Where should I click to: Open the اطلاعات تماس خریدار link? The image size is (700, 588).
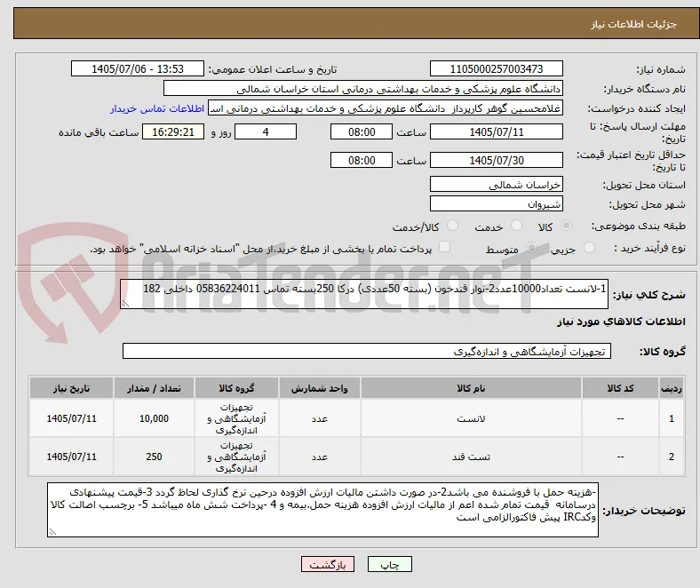[157, 108]
